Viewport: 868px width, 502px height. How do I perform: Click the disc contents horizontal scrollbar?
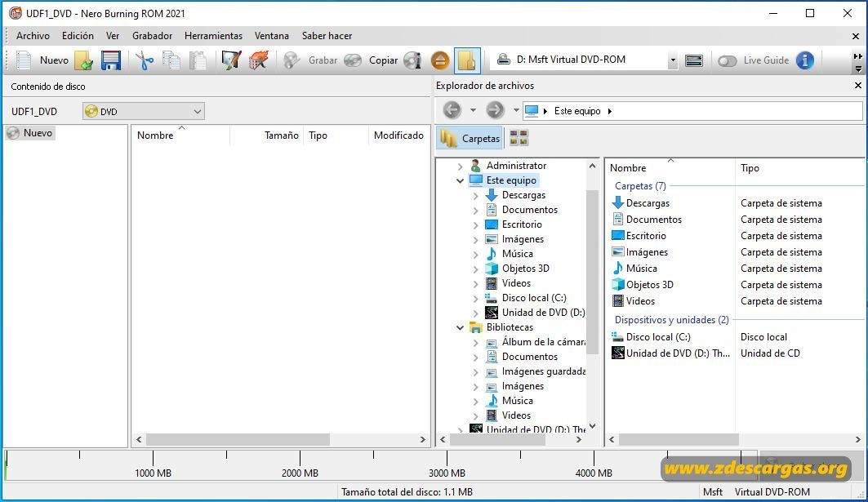click(x=238, y=439)
